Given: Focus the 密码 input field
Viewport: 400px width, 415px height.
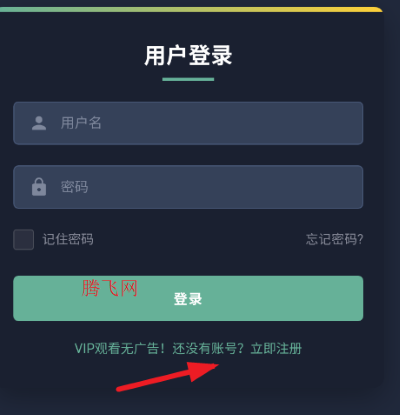Looking at the screenshot, I should (188, 187).
